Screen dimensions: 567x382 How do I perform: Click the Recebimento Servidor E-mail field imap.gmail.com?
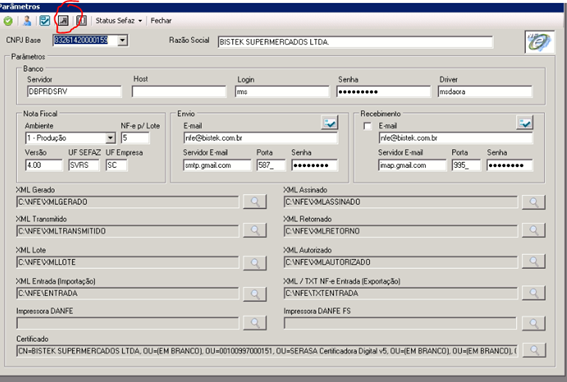(412, 165)
